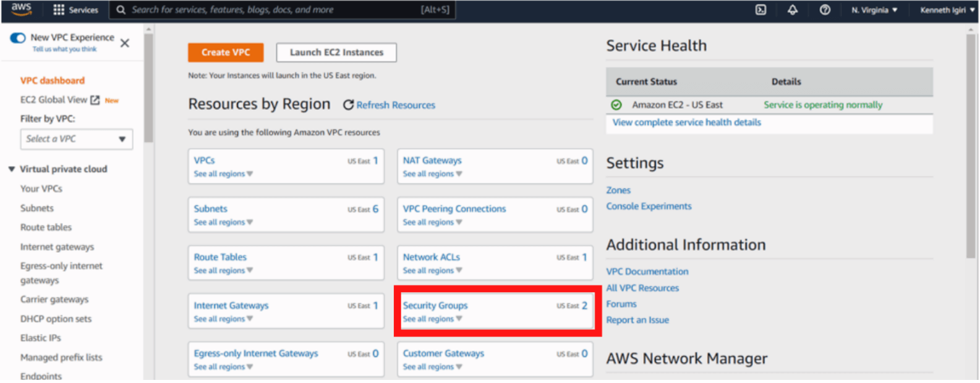Toggle the New VPC Experience switch
The width and height of the screenshot is (980, 383).
(18, 38)
